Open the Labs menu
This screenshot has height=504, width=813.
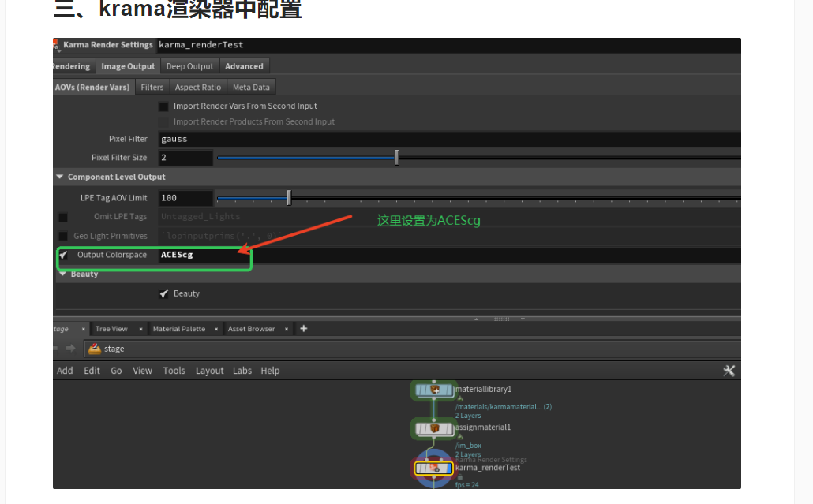pyautogui.click(x=242, y=371)
